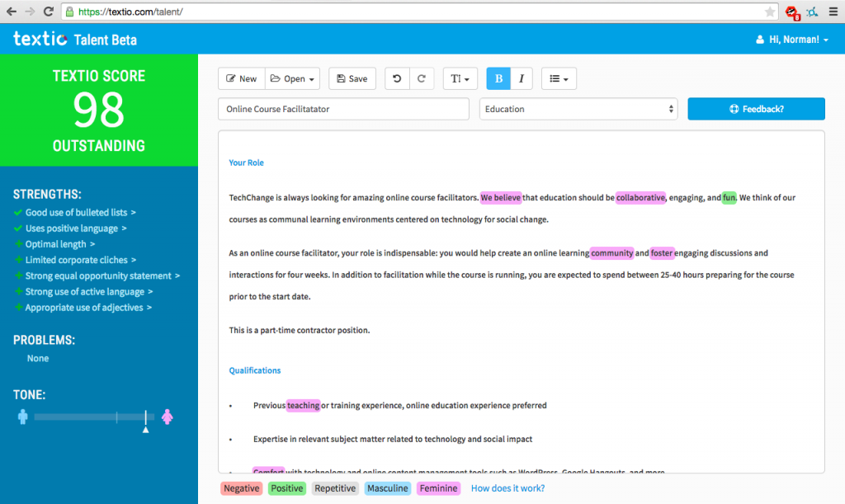The height and width of the screenshot is (504, 845).
Task: Click the highlighted word "community"
Action: [x=612, y=253]
